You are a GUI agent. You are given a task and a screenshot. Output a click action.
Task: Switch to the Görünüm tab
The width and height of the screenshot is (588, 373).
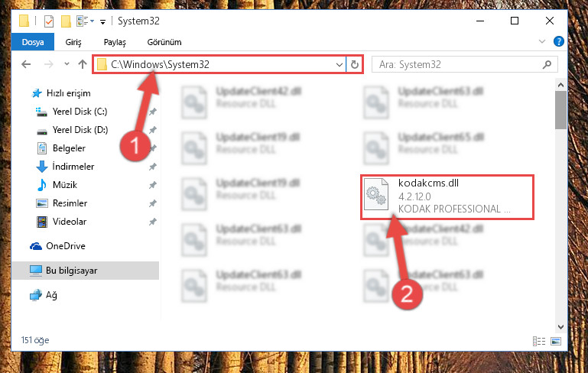coord(164,42)
